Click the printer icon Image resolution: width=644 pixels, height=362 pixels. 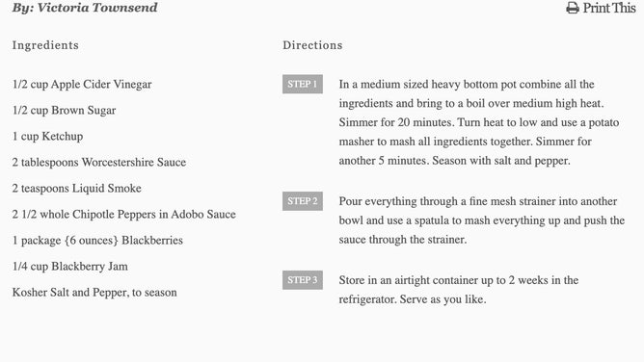[x=572, y=8]
